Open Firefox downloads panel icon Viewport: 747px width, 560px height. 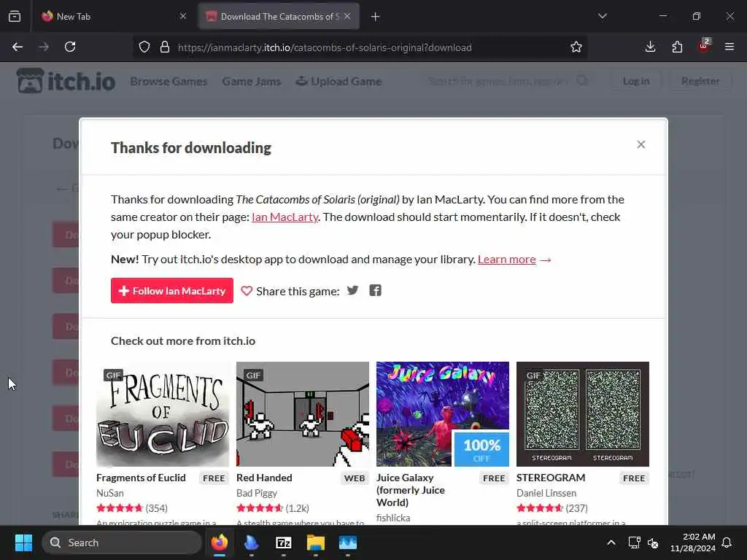[650, 47]
